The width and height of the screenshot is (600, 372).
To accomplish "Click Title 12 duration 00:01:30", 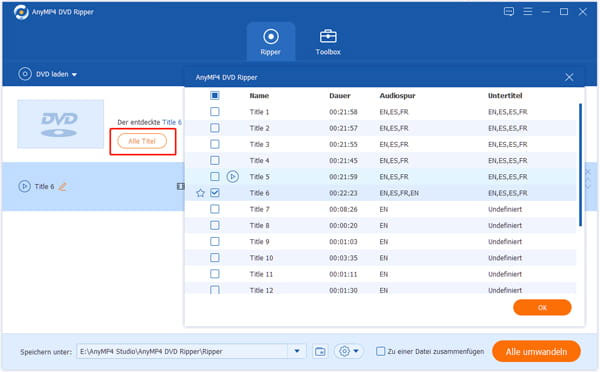I will click(343, 290).
